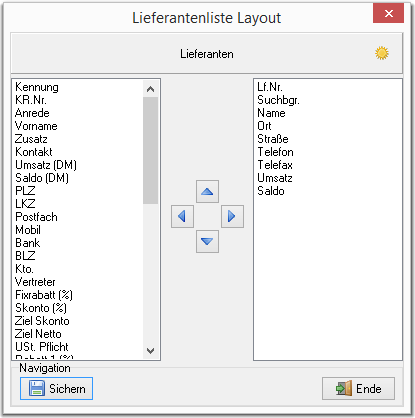The image size is (415, 418).
Task: Save layout with Sichern button
Action: click(x=56, y=389)
